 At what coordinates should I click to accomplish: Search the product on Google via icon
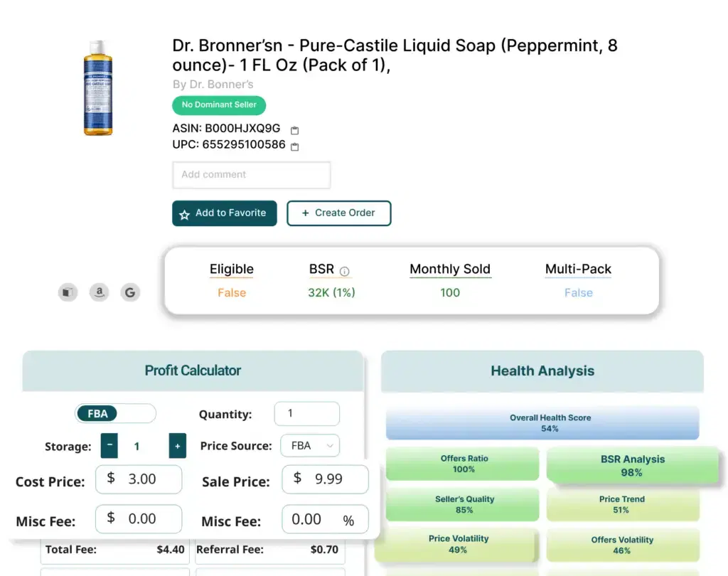(130, 292)
